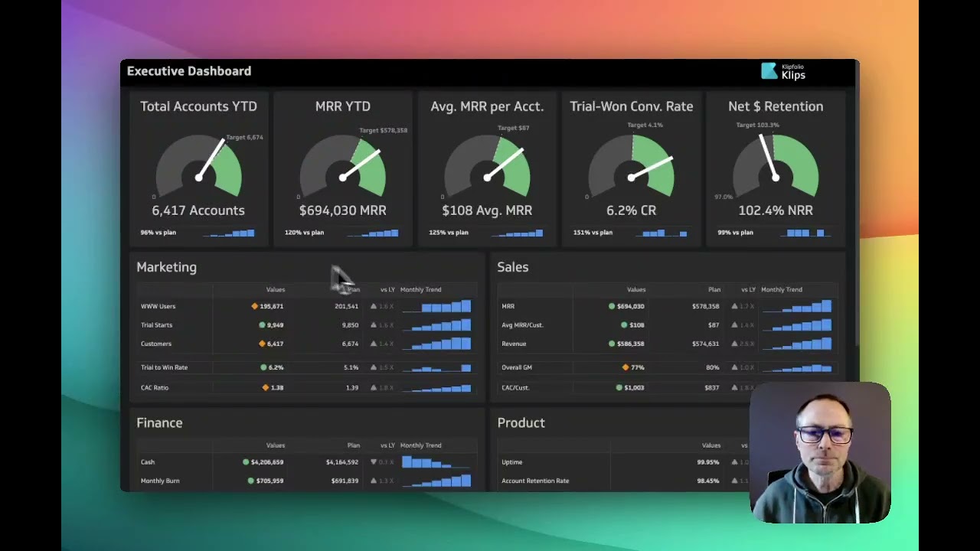Open the Sales section heading
This screenshot has height=551, width=980.
point(512,267)
